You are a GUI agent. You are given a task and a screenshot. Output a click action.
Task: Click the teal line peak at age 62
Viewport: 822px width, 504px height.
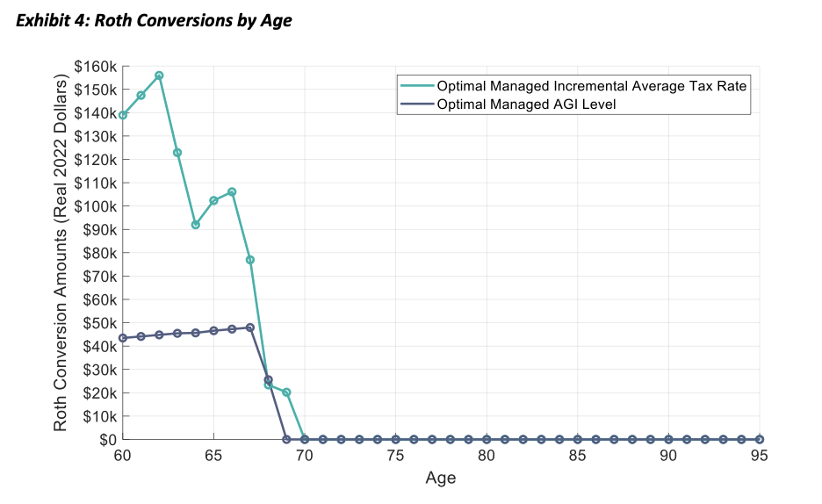tap(159, 76)
